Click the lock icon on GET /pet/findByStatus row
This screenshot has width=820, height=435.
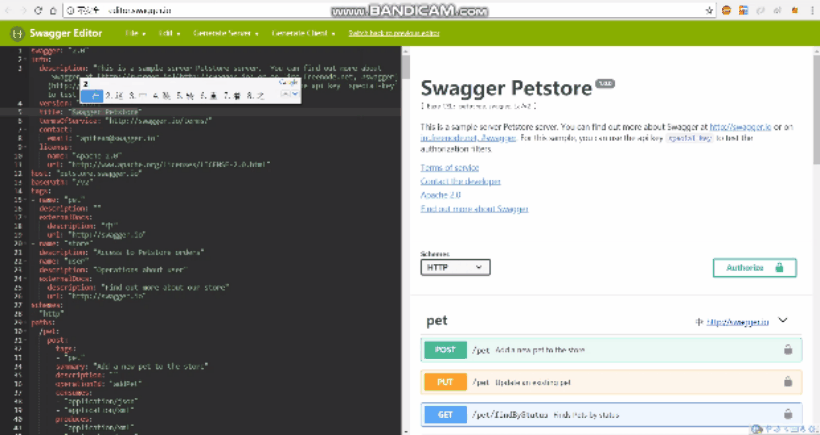pyautogui.click(x=788, y=415)
